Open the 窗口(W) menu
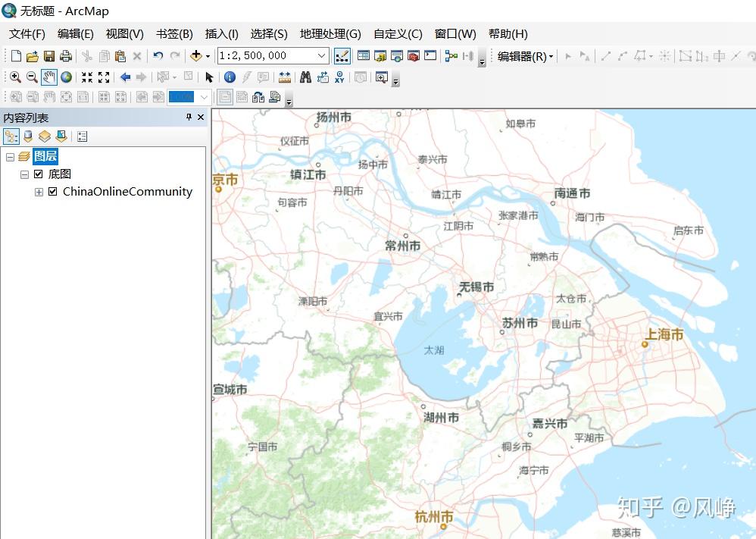This screenshot has width=756, height=539. pos(455,34)
